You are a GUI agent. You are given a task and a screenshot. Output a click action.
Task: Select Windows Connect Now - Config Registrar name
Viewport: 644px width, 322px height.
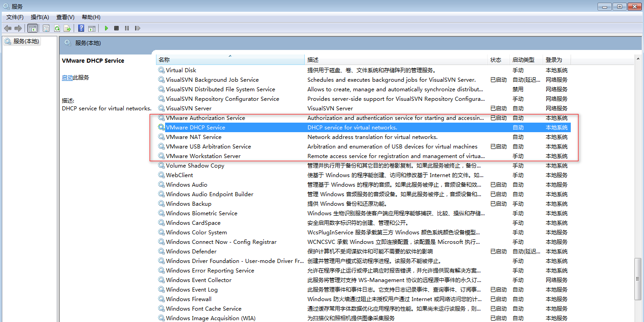[221, 242]
